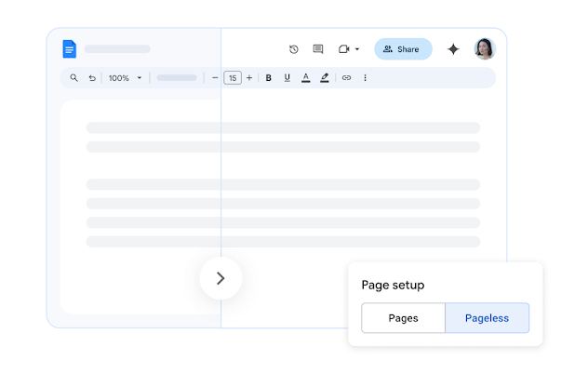Open version history clock icon
This screenshot has width=588, height=374.
coord(294,49)
